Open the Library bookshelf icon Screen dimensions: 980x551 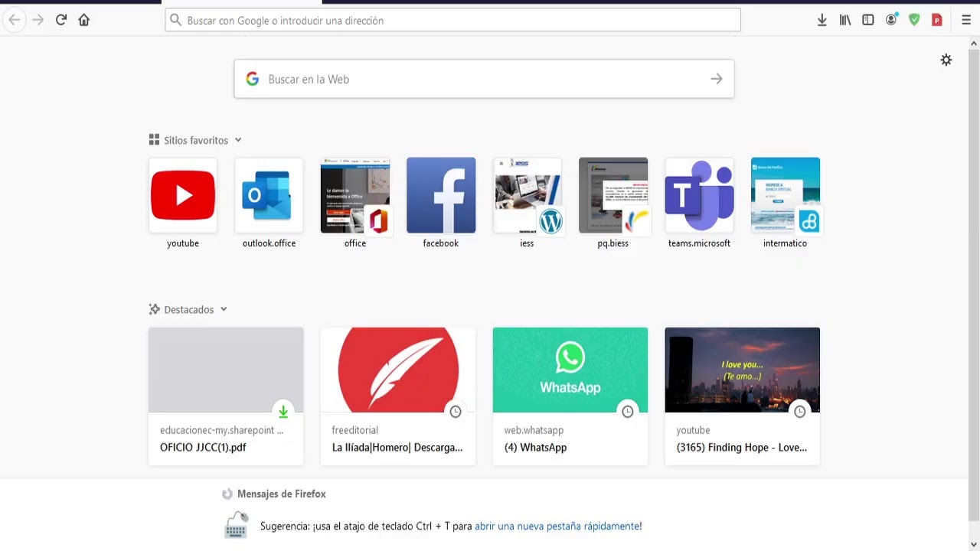[x=845, y=20]
